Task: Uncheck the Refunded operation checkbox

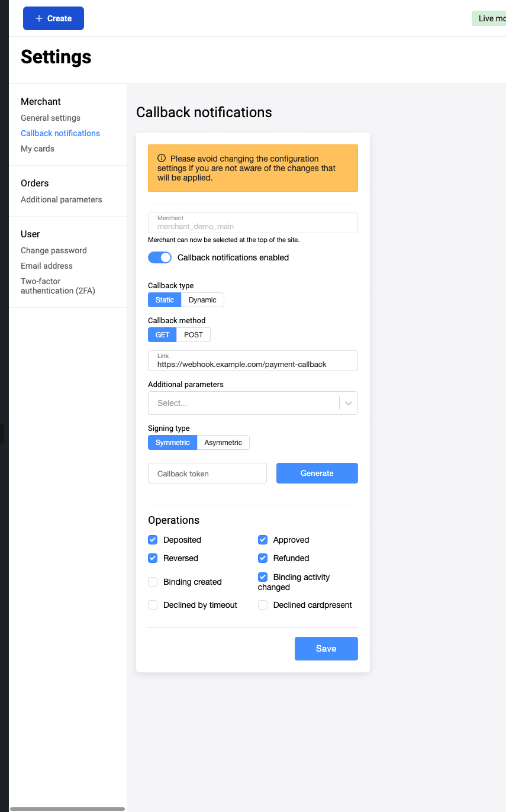Action: pos(263,558)
